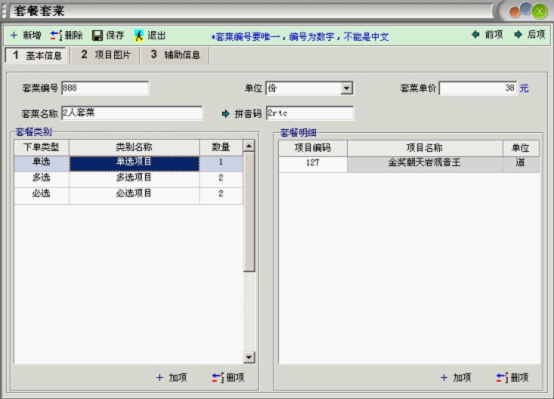Click 删项 icon under 套餐明细 list
The height and width of the screenshot is (399, 554).
(502, 378)
